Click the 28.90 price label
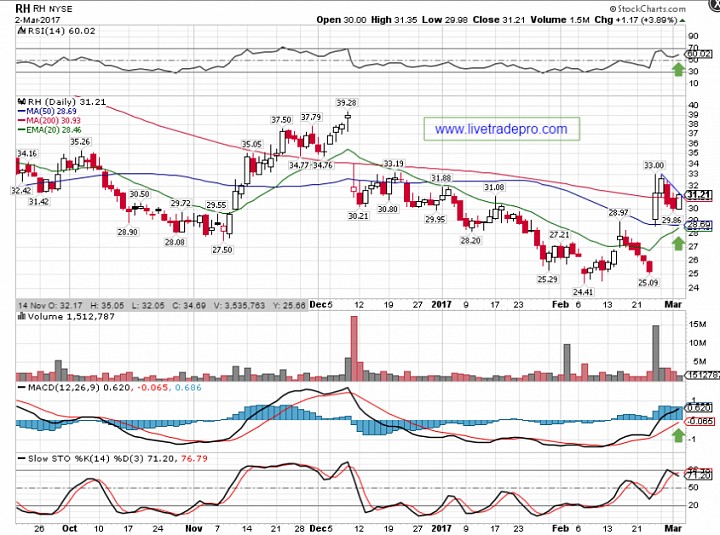The width and height of the screenshot is (720, 535). click(x=127, y=232)
